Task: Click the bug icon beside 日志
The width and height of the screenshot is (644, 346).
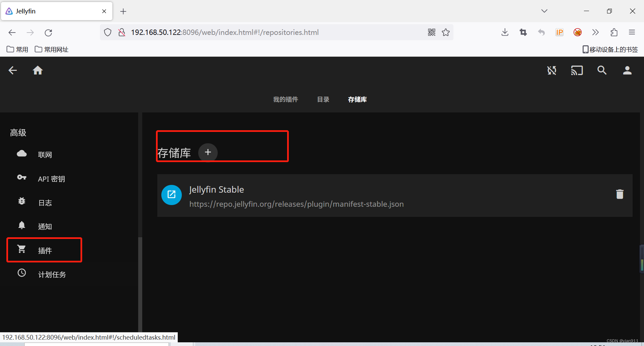Action: [22, 201]
